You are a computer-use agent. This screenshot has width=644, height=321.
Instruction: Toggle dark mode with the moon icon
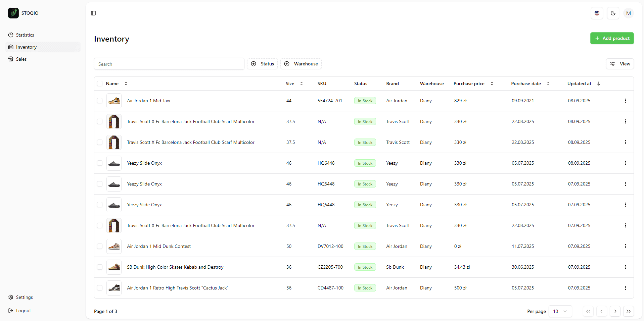(613, 13)
